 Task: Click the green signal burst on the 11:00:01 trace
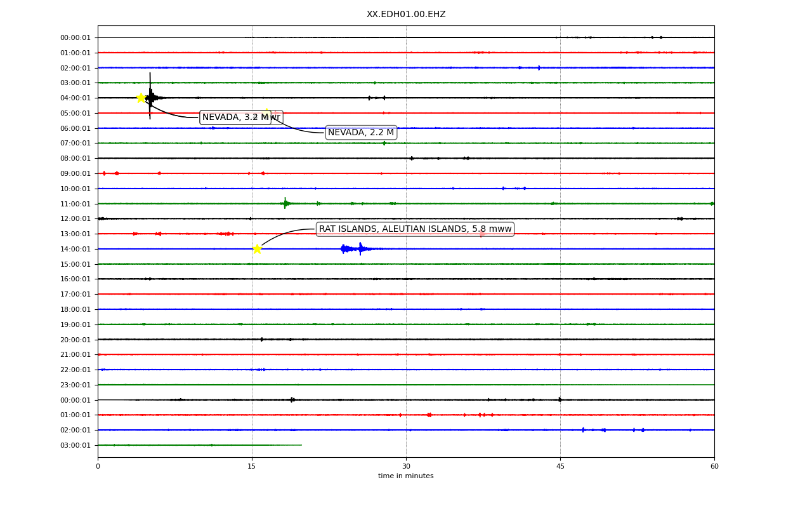click(x=285, y=203)
